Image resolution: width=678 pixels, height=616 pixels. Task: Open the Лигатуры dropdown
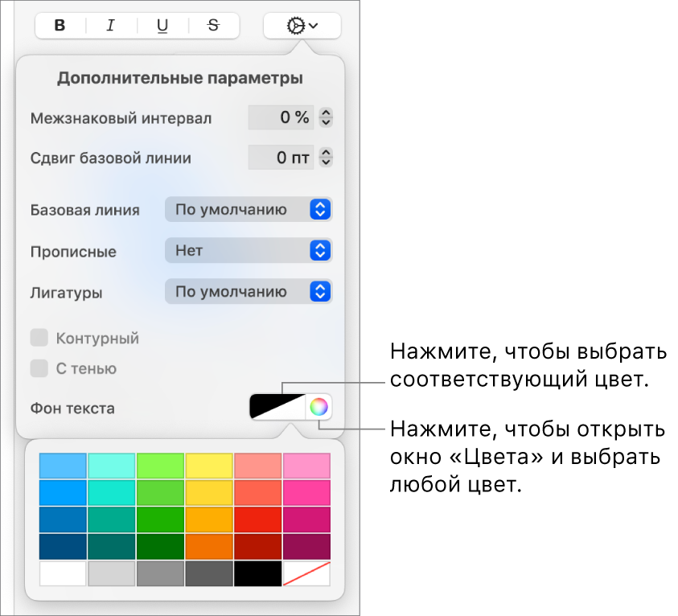(x=249, y=292)
